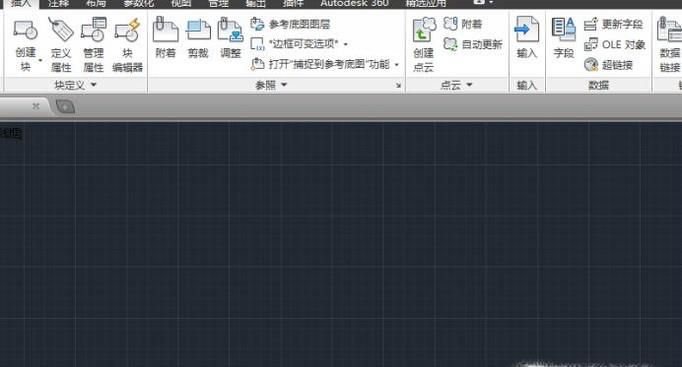Open the Reference panel dialog launcher arrow
682x367 pixels.
[x=398, y=86]
